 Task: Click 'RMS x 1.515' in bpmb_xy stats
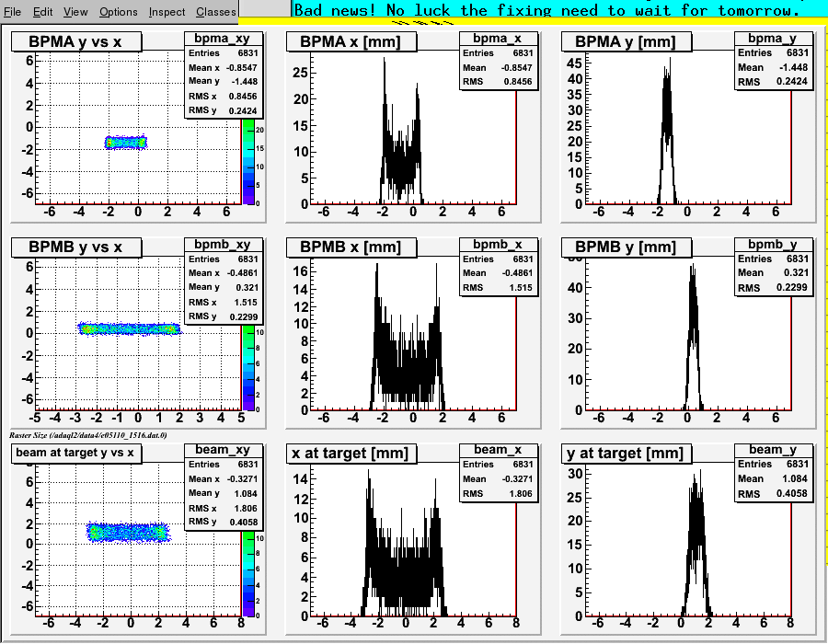coord(223,302)
